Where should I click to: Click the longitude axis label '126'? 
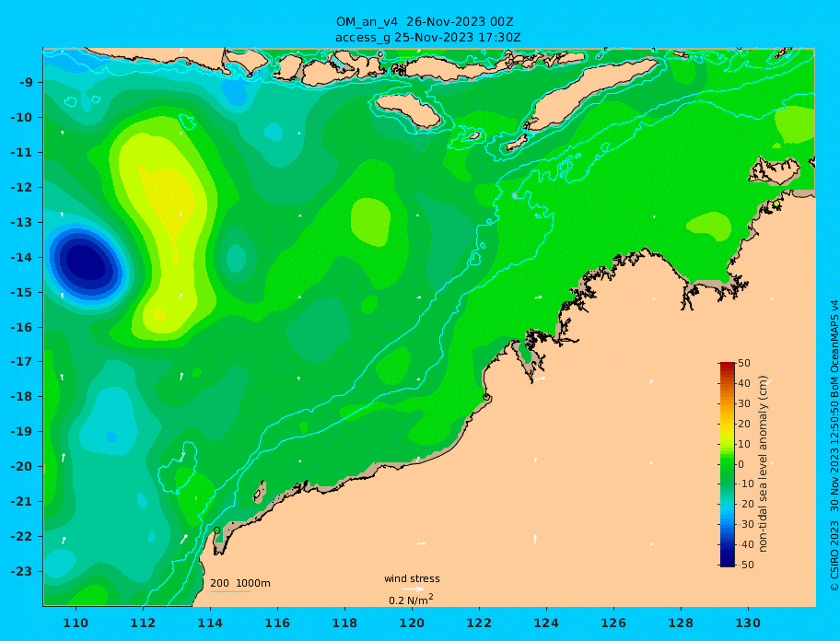click(x=614, y=624)
